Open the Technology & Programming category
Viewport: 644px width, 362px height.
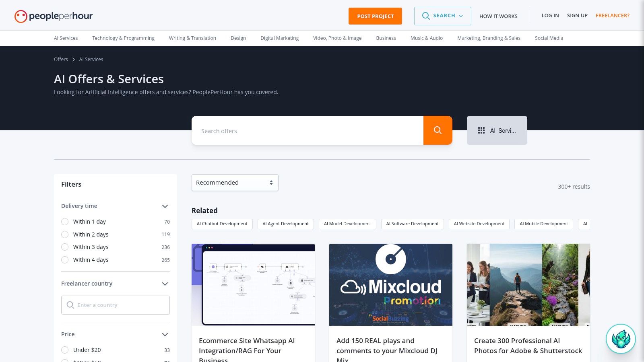point(123,38)
